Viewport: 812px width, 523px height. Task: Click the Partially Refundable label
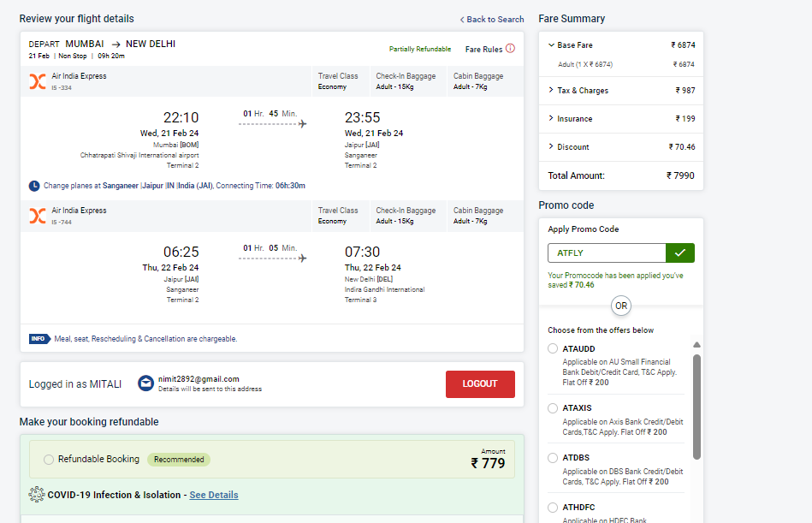click(x=420, y=49)
